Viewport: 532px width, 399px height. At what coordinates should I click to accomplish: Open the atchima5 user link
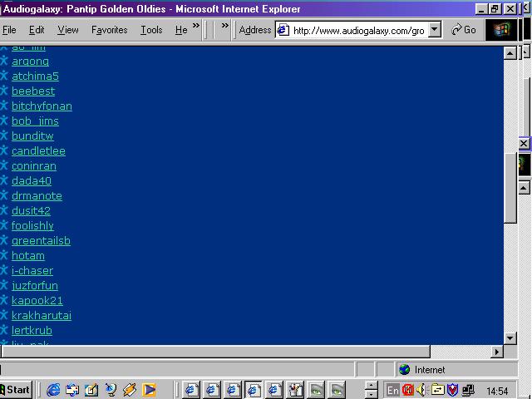[x=35, y=76]
